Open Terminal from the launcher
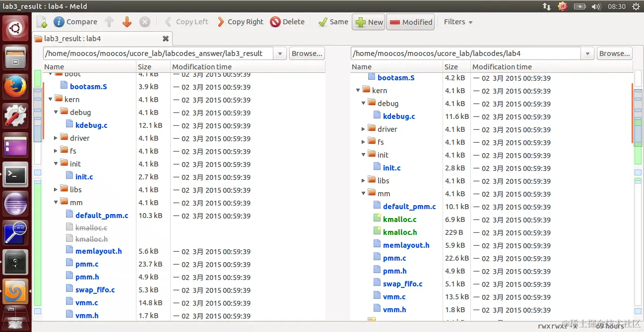The height and width of the screenshot is (332, 644). coord(16,174)
